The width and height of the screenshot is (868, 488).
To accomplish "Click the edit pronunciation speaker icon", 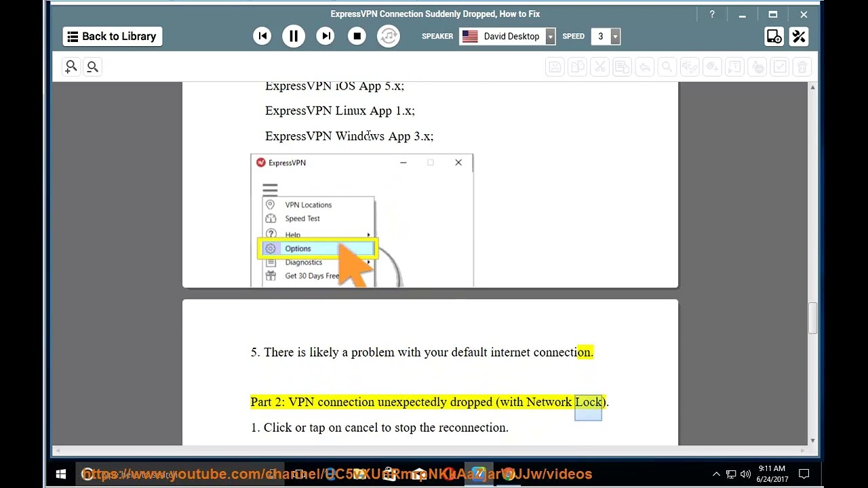I will tap(689, 66).
